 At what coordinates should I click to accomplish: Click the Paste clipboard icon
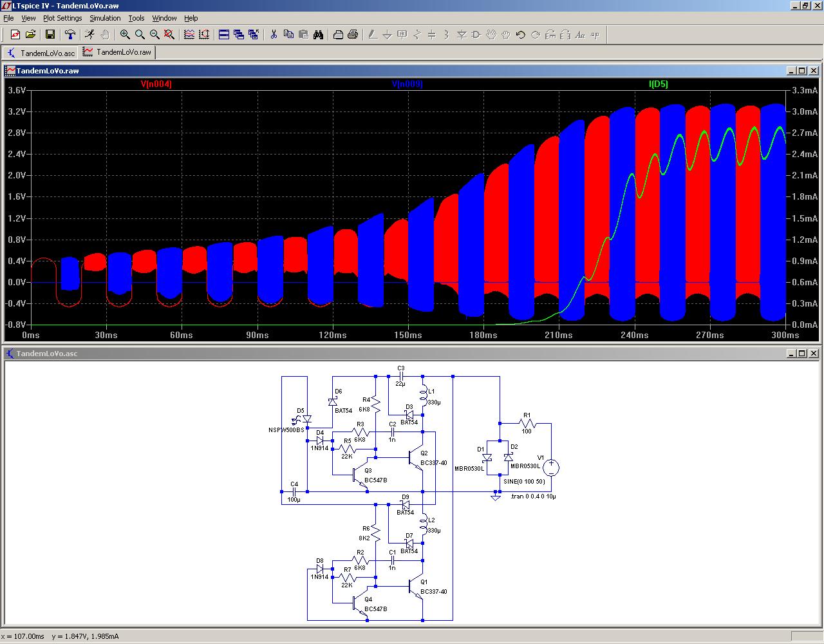click(x=303, y=35)
